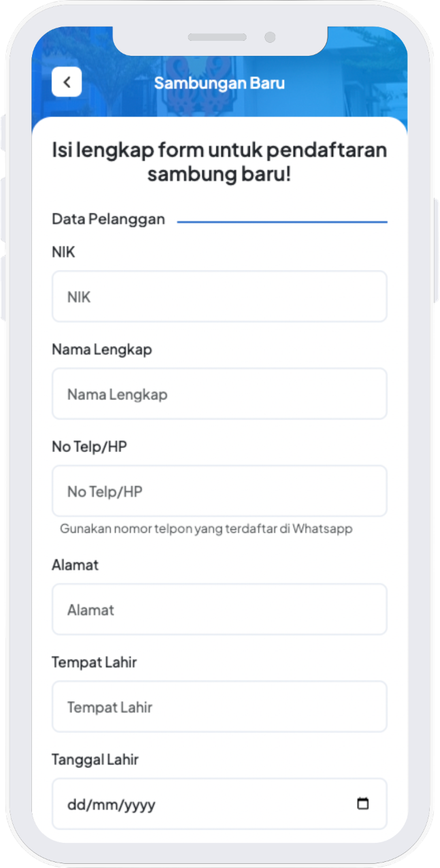Tap the back arrow button

pos(67,82)
